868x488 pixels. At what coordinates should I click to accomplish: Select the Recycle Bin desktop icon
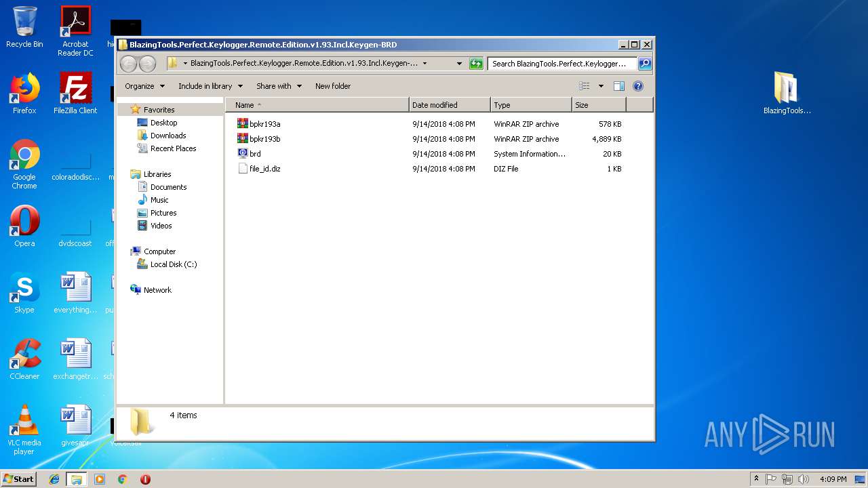click(24, 27)
